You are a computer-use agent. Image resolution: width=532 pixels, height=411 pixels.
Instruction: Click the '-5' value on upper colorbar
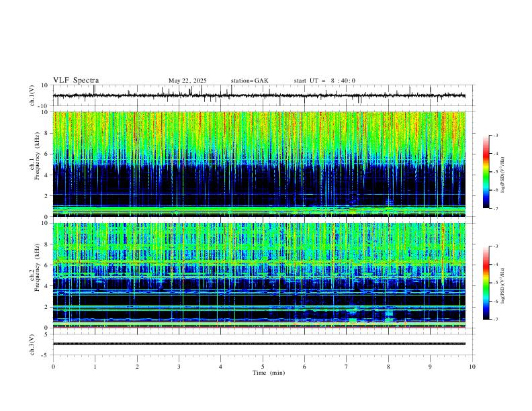(x=495, y=172)
